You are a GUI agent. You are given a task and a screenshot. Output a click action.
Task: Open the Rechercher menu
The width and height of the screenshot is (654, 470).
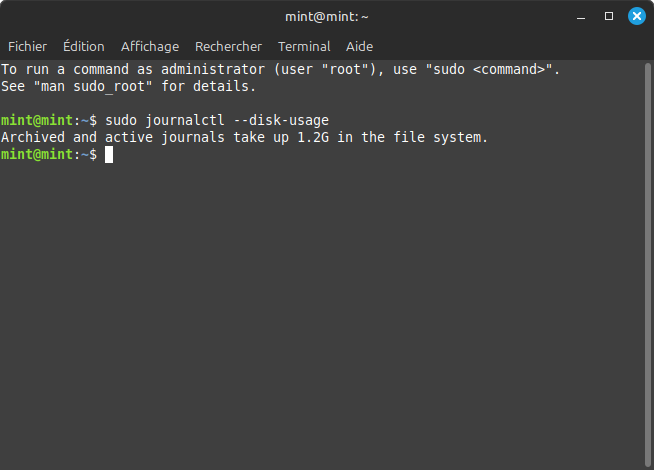point(228,46)
